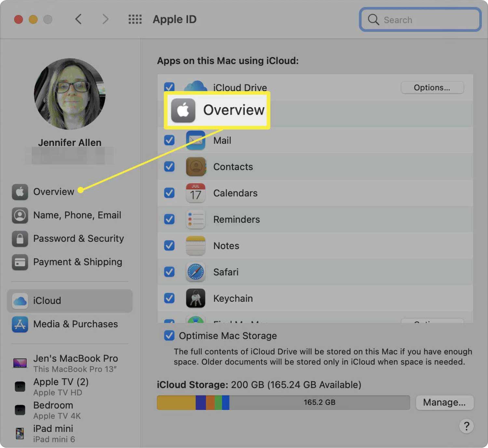Click the Safari label in apps list
The image size is (488, 448).
tap(226, 272)
